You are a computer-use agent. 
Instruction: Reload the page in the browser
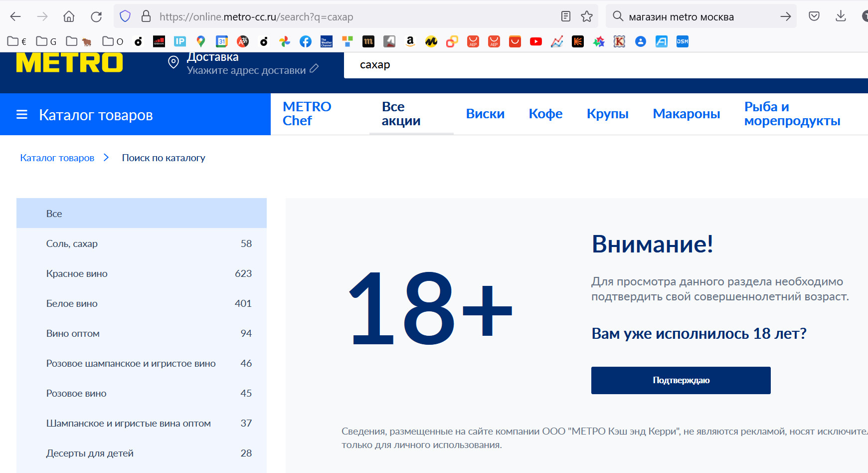point(96,16)
